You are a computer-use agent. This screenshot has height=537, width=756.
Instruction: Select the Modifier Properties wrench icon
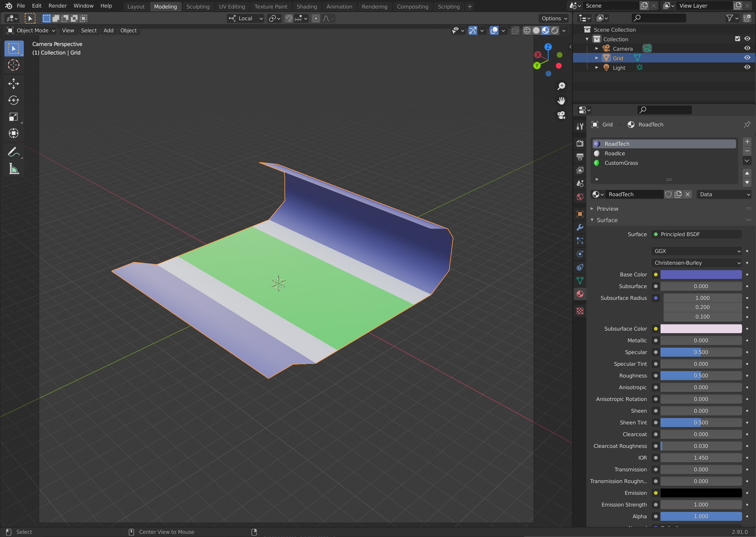click(x=580, y=228)
